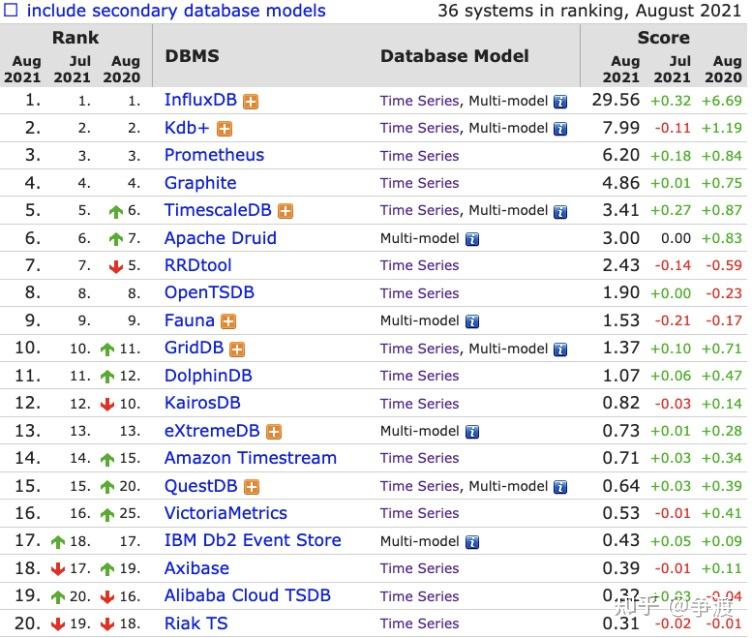Click Time Series model link for Kdb+
Image resolution: width=752 pixels, height=638 pixels.
pos(419,128)
